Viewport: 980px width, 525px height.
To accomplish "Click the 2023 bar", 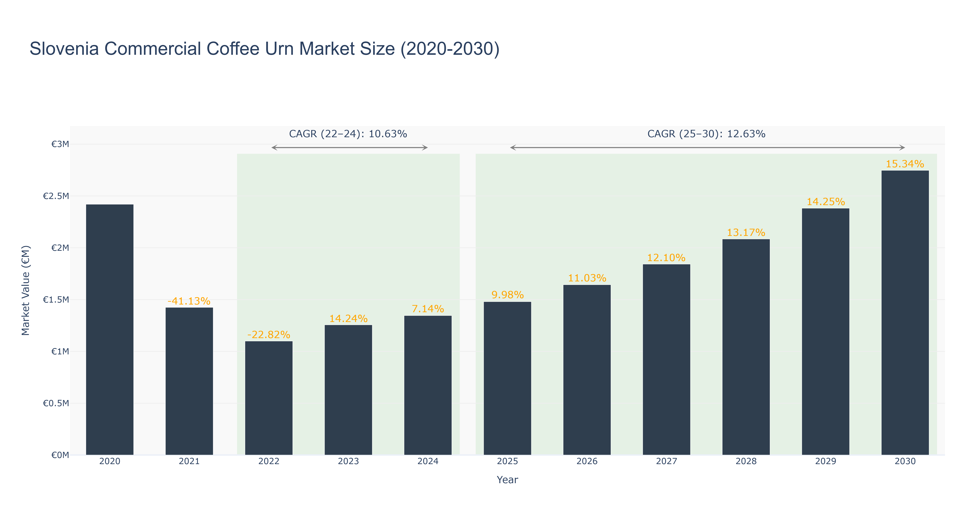I will coord(348,390).
